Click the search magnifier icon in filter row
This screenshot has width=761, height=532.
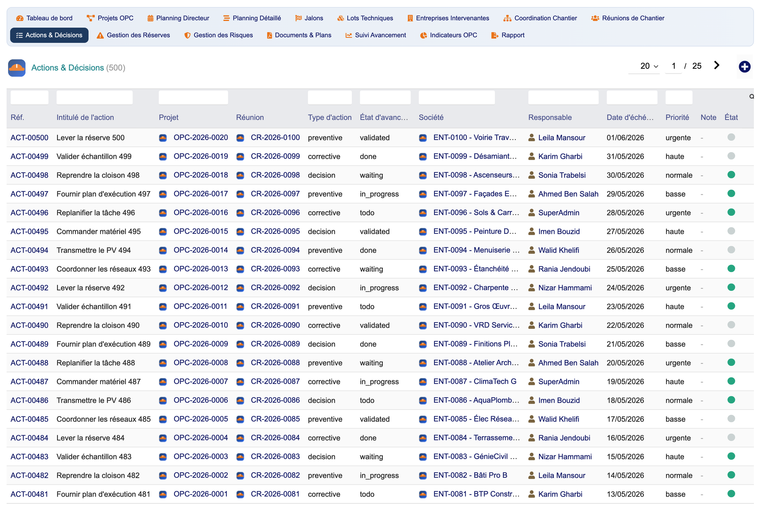point(751,97)
